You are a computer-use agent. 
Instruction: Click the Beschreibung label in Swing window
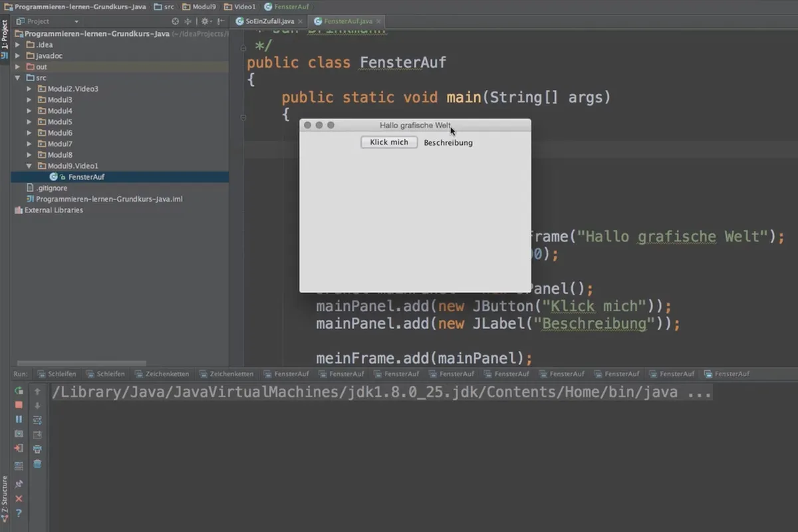(448, 142)
